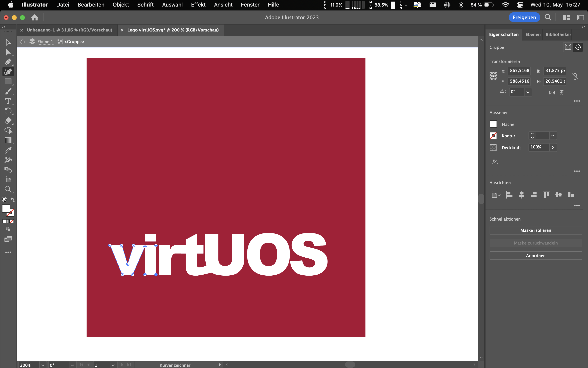Open the search magnifier in the title bar

point(548,17)
